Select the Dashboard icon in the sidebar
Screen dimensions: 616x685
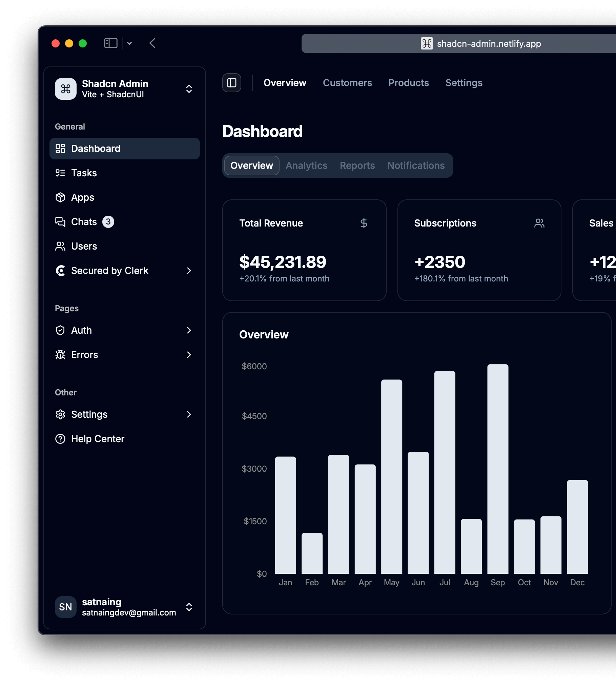tap(61, 148)
